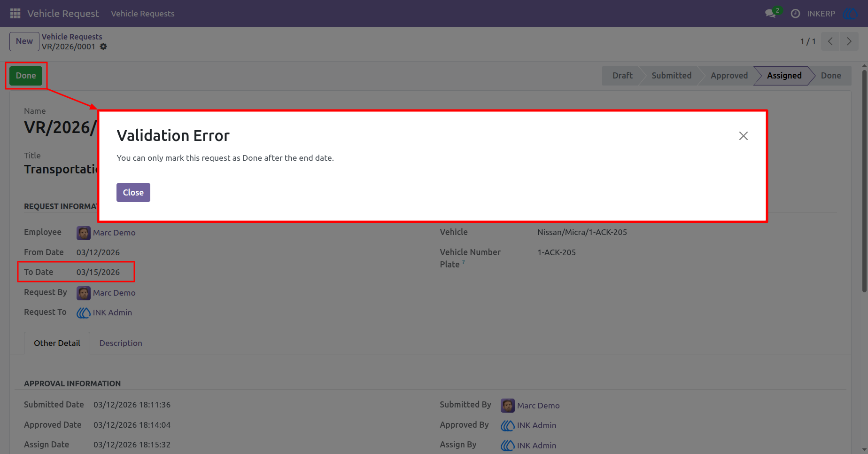Select the Assigned status stage
Viewport: 868px width, 454px height.
coord(784,76)
